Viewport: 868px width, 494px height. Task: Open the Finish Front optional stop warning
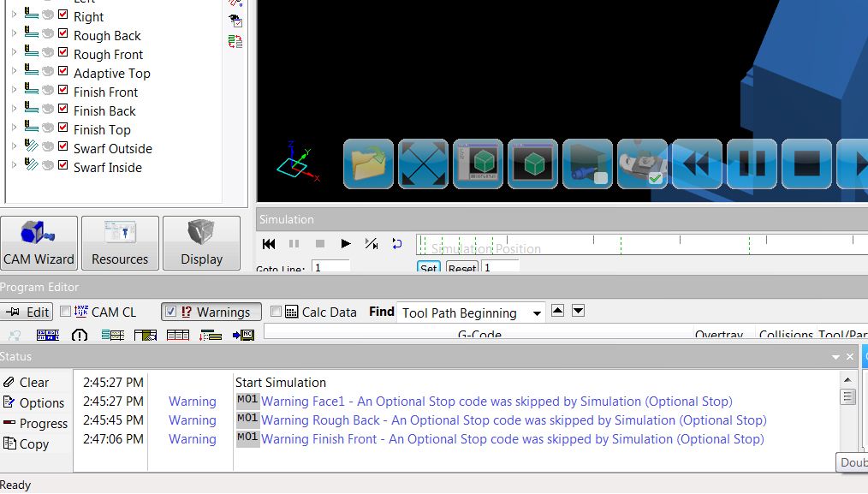point(513,439)
